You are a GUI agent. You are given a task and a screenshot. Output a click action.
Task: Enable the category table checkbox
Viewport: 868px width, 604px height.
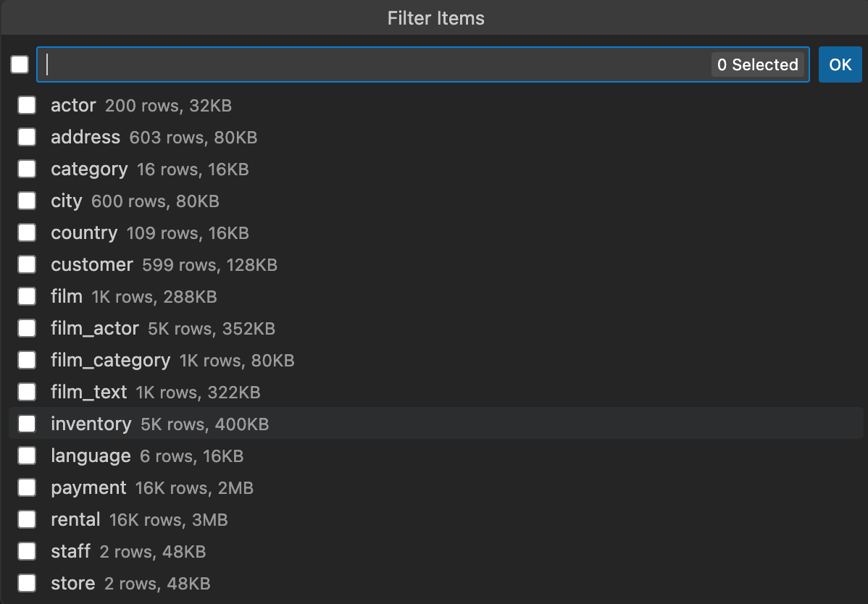coord(27,169)
